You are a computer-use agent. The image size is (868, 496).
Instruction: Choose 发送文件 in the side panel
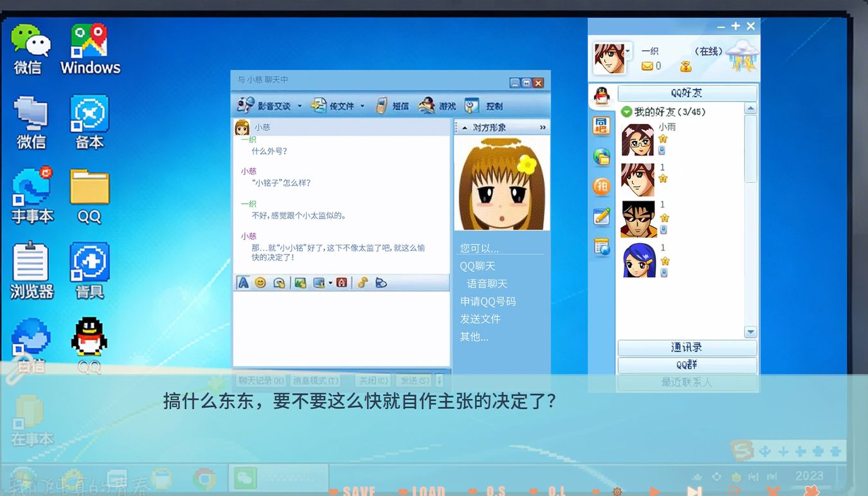tap(480, 319)
